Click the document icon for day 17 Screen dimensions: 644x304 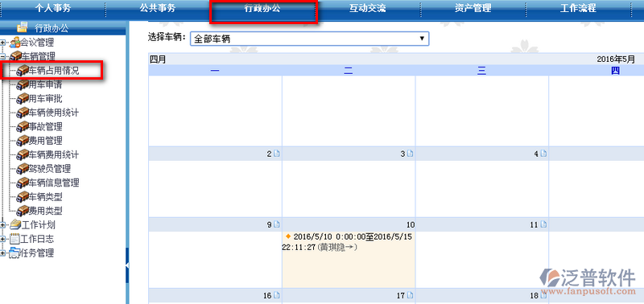(410, 295)
